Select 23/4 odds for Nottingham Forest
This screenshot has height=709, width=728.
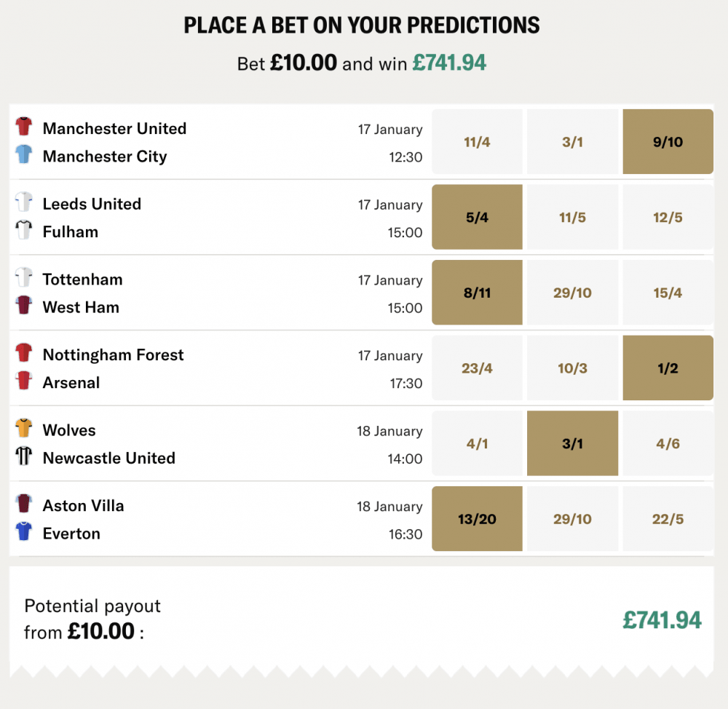(x=477, y=368)
